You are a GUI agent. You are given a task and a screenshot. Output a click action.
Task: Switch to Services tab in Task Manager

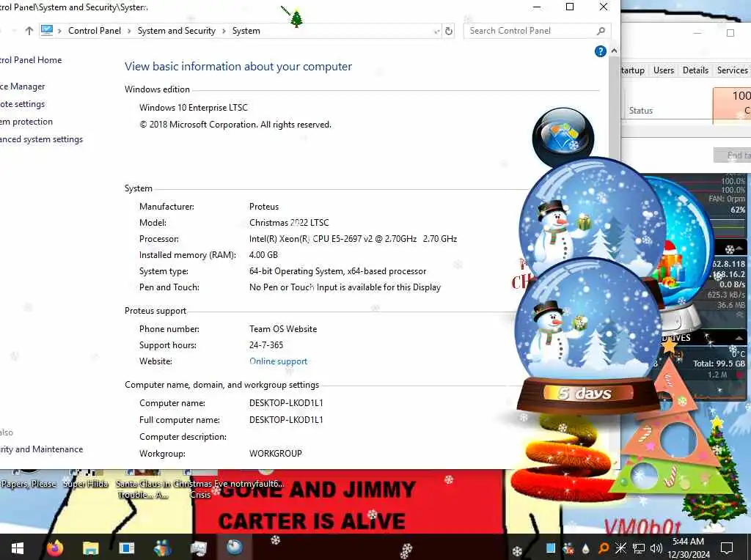point(732,70)
